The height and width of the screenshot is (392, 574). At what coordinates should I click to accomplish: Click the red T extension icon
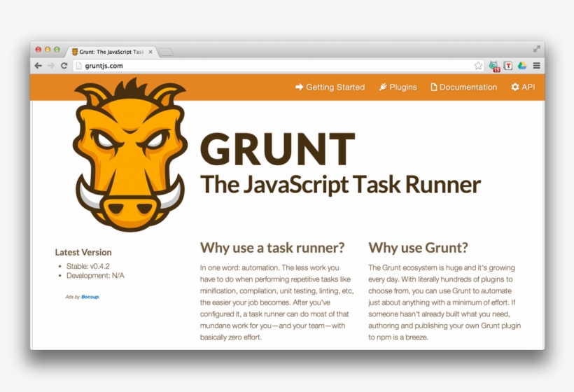pos(508,66)
